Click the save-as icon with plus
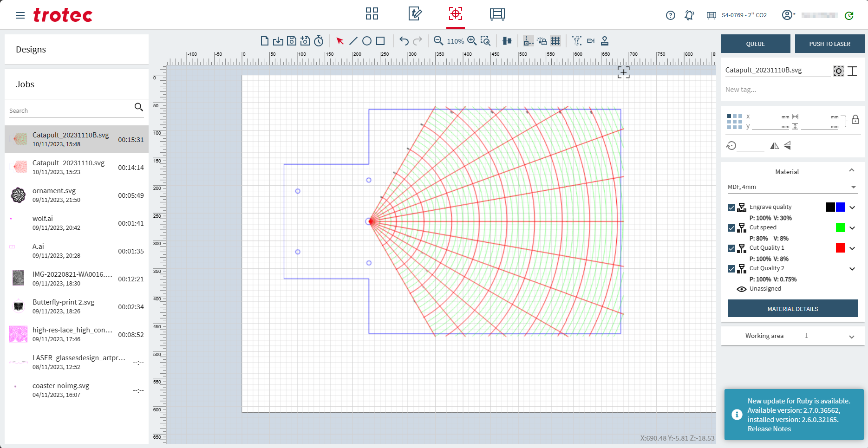868x448 pixels. click(x=305, y=41)
